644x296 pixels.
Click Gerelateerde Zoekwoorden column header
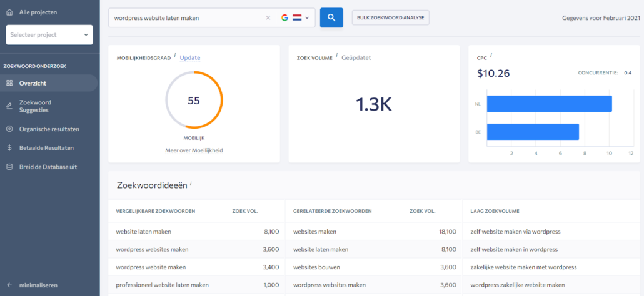pos(333,211)
